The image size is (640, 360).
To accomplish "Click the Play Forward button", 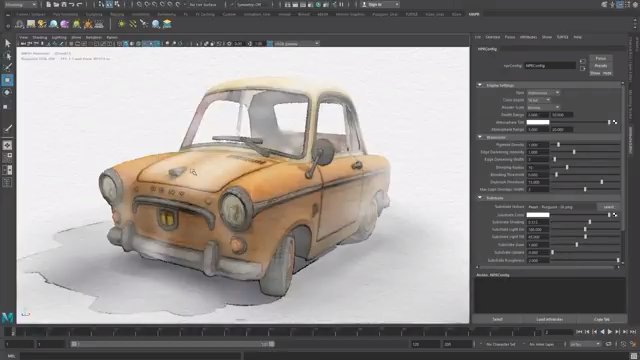I will pos(610,332).
